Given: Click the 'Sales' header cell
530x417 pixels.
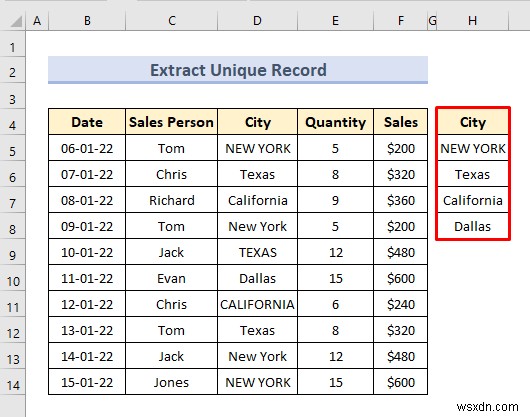Looking at the screenshot, I should pos(401,122).
